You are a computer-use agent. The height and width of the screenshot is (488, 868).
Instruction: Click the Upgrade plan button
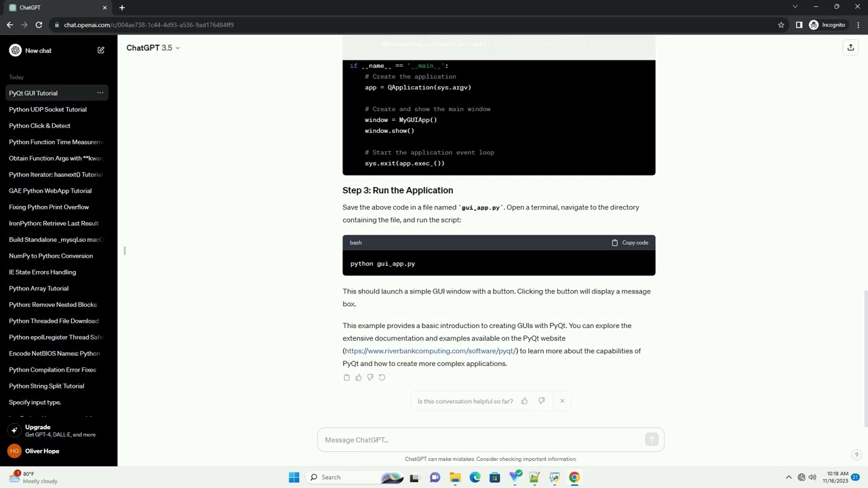[58, 430]
